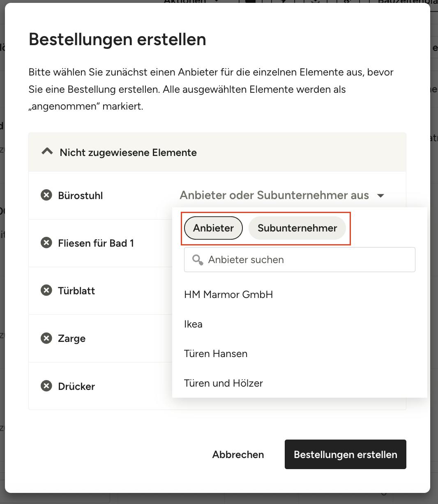This screenshot has height=504, width=438.
Task: Click the magnifying glass search icon
Action: (x=198, y=259)
